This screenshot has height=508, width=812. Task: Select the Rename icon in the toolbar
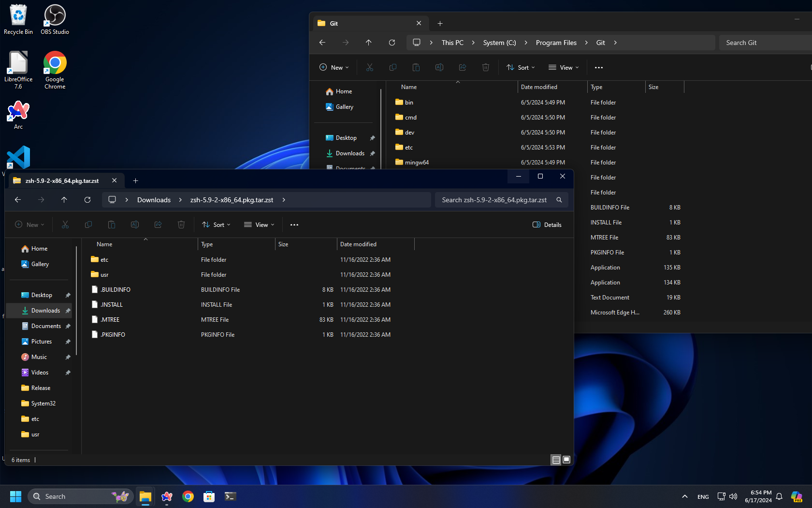click(135, 224)
